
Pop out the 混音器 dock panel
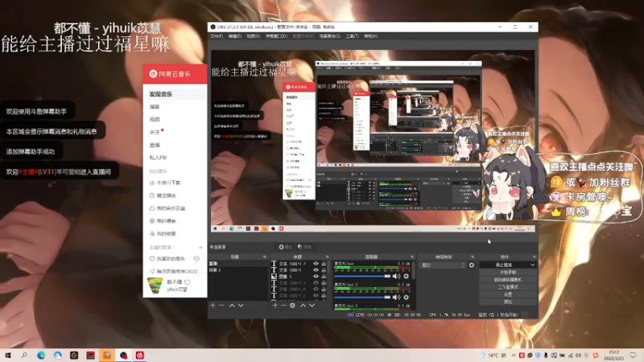(412, 257)
